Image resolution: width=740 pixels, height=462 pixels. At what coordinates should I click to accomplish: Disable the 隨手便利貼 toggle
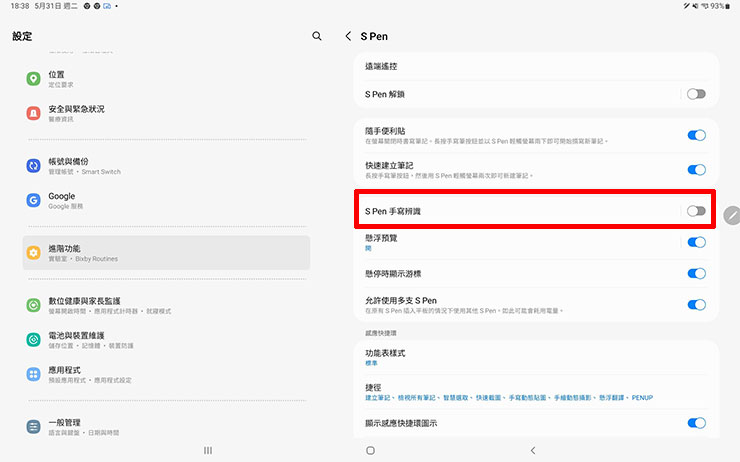[696, 135]
